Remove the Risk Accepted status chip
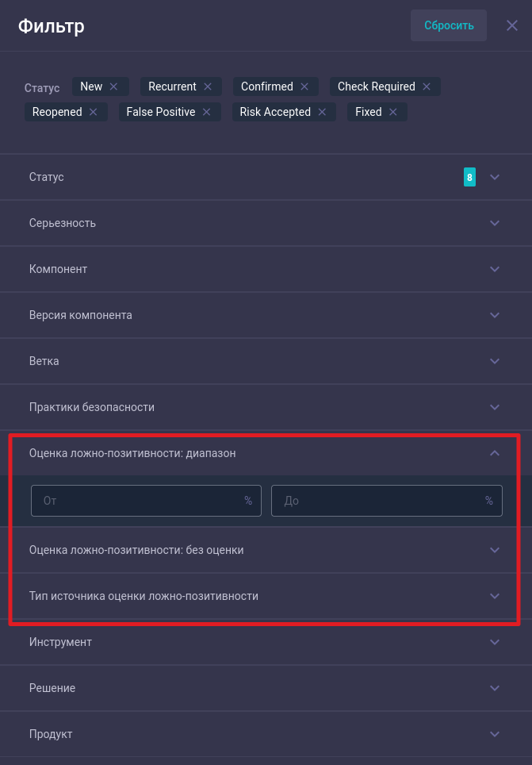This screenshot has height=765, width=532. tap(322, 112)
